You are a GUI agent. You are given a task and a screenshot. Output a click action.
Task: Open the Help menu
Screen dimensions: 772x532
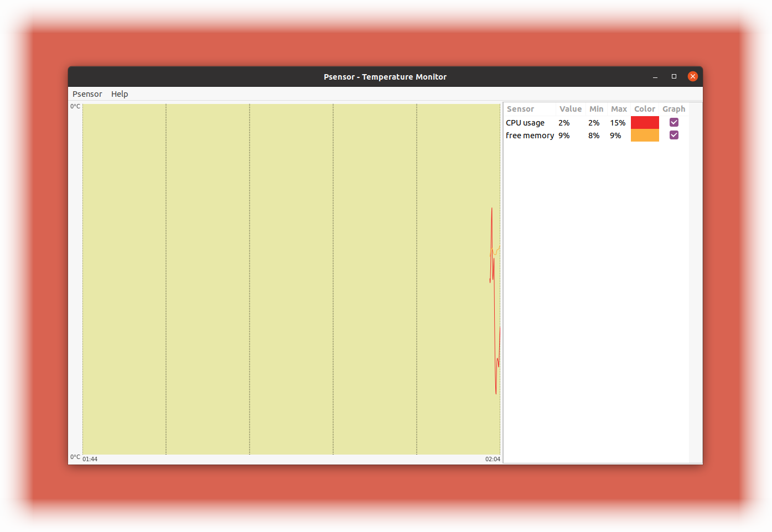click(120, 94)
